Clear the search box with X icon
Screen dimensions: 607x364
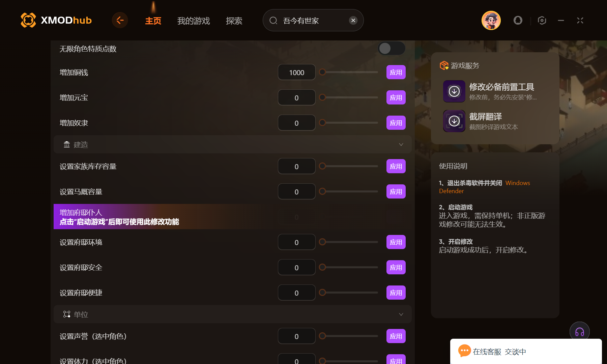353,21
